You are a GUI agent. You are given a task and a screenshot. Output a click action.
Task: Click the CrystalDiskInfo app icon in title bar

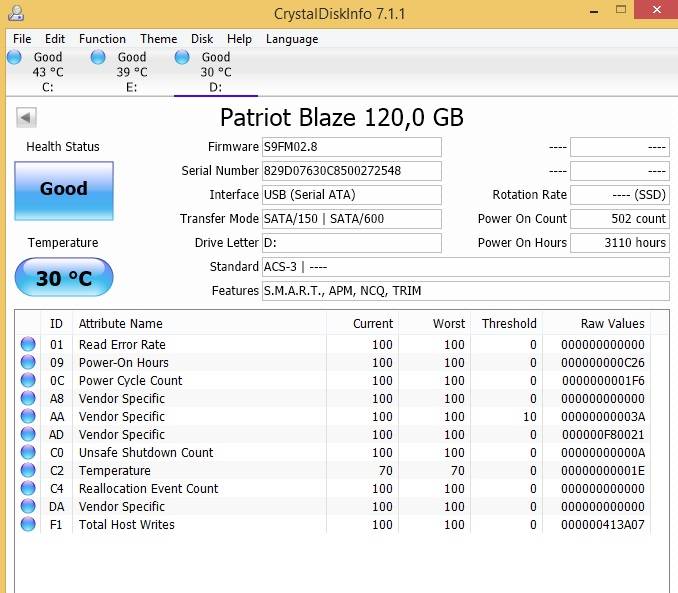pyautogui.click(x=16, y=13)
